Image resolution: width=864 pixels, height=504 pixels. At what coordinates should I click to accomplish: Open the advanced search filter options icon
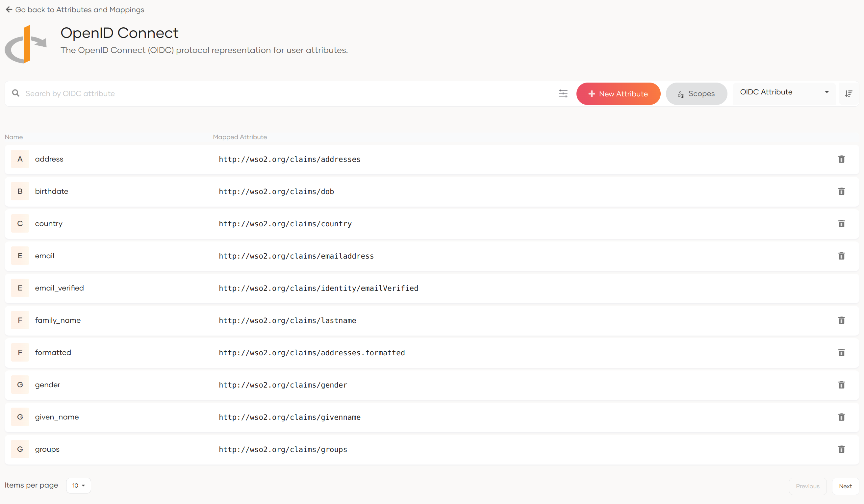(x=563, y=93)
